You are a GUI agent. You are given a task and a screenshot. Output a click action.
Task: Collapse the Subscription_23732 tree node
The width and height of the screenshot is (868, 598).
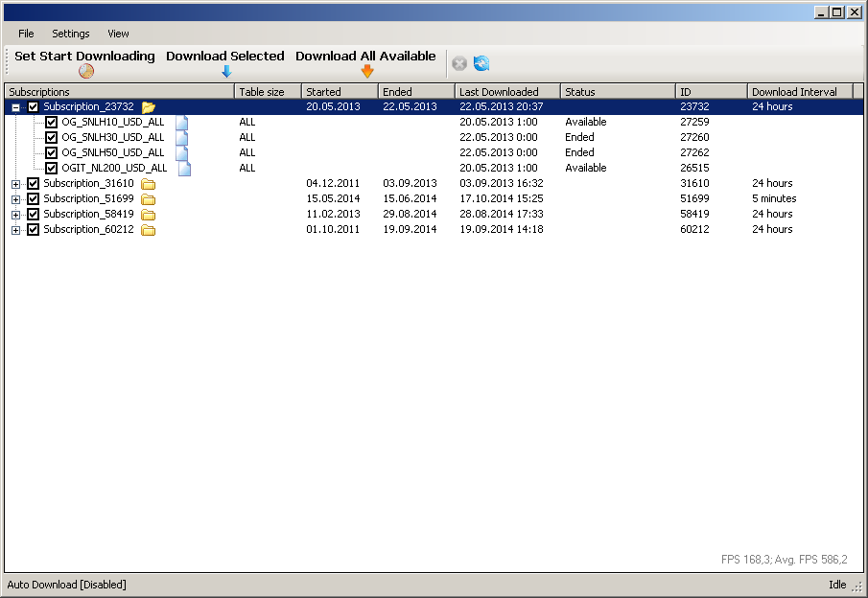tap(15, 107)
